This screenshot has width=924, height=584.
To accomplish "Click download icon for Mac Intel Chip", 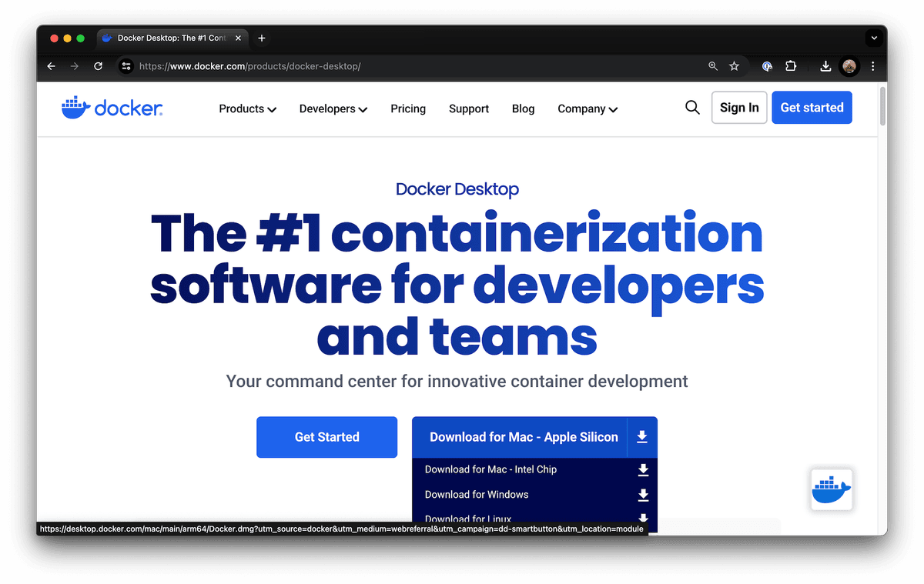I will [x=643, y=469].
